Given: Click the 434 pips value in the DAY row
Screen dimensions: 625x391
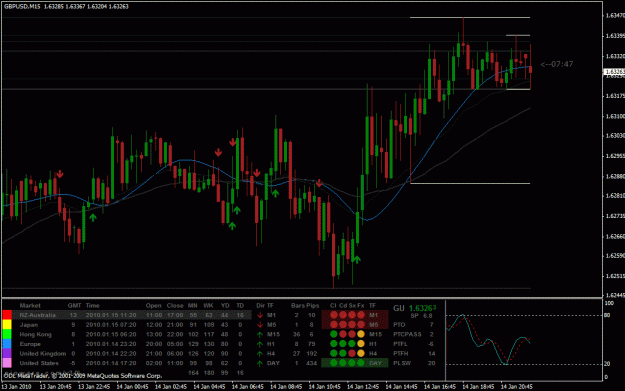Looking at the screenshot, I should click(x=312, y=363).
